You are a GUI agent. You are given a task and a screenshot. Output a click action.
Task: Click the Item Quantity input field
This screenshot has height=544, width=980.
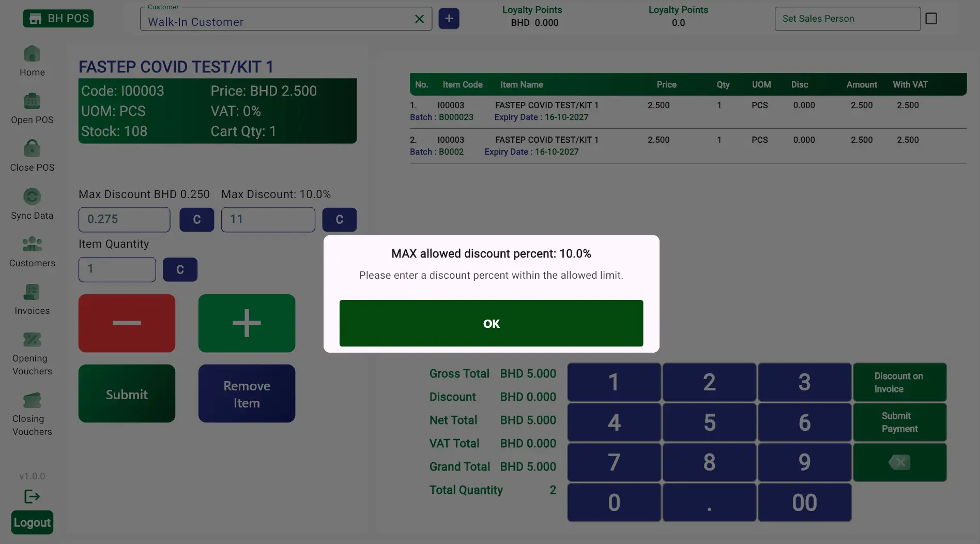(x=117, y=269)
